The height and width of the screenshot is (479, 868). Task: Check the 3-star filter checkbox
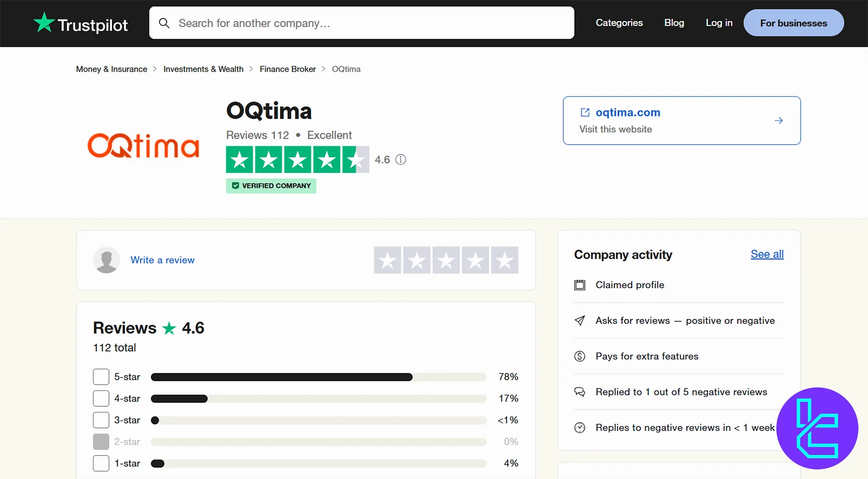[101, 420]
